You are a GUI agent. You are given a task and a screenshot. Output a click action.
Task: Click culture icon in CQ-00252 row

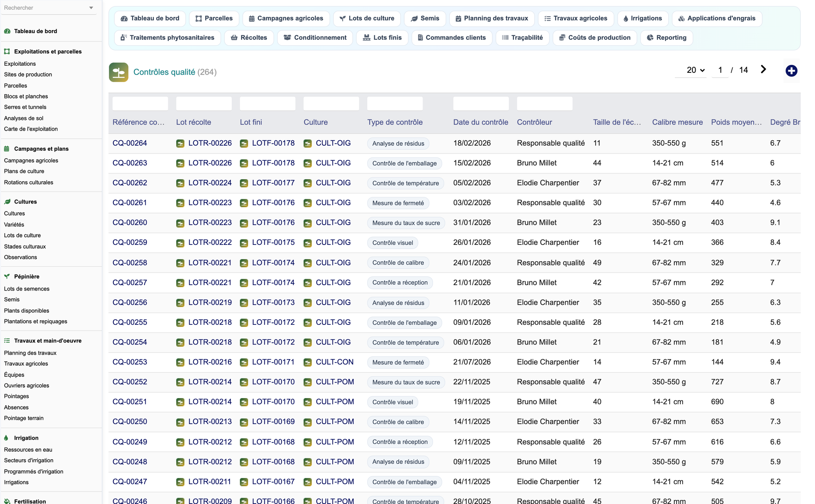pos(307,382)
